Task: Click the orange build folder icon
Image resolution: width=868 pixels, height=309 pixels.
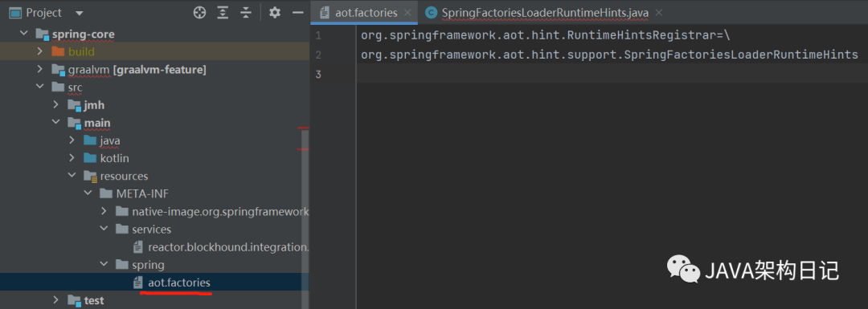Action: coord(58,51)
